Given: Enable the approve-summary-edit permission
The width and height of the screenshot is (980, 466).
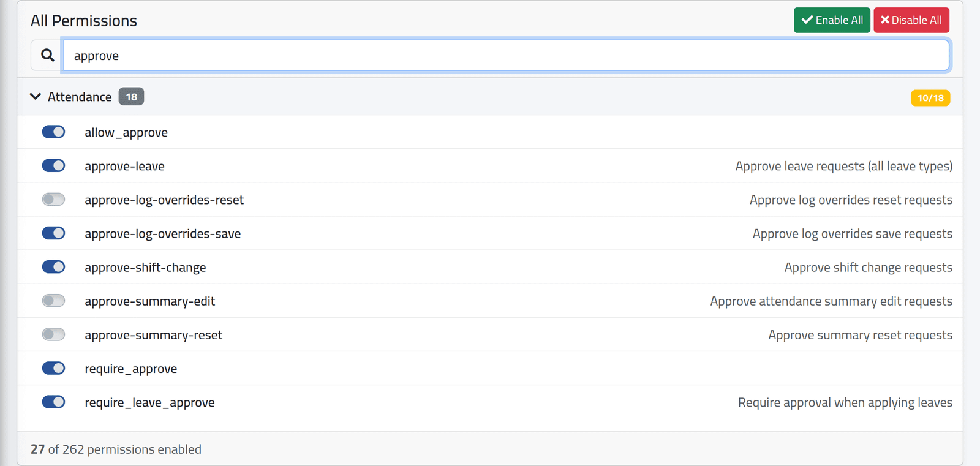Looking at the screenshot, I should point(53,300).
